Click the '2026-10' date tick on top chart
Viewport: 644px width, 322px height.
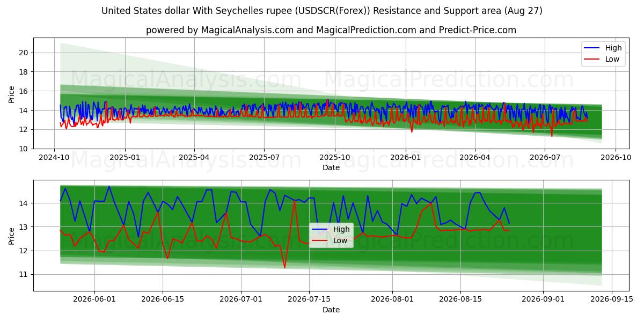(x=616, y=158)
